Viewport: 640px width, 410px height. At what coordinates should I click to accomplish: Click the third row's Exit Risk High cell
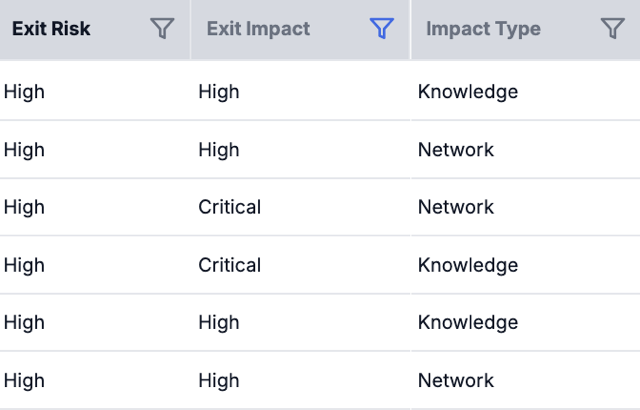tap(24, 207)
